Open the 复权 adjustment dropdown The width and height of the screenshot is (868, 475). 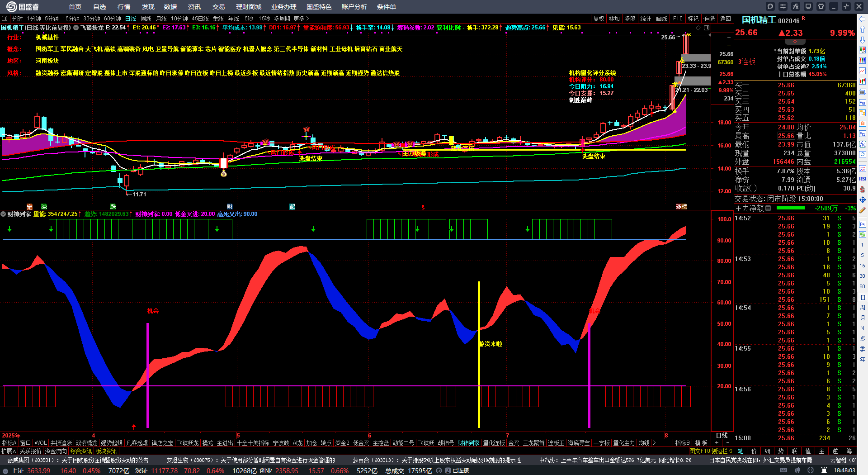599,19
